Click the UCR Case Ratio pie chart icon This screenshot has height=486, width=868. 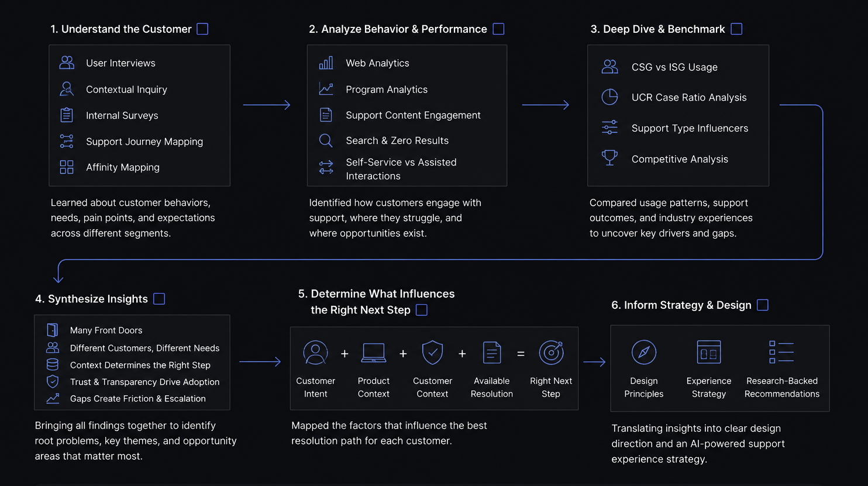click(x=609, y=97)
